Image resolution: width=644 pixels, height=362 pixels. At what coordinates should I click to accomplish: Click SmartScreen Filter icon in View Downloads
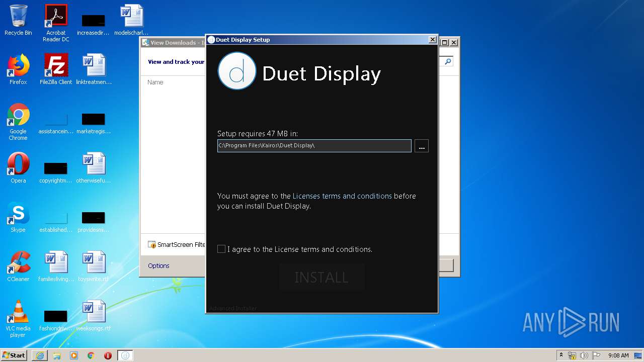click(x=152, y=245)
